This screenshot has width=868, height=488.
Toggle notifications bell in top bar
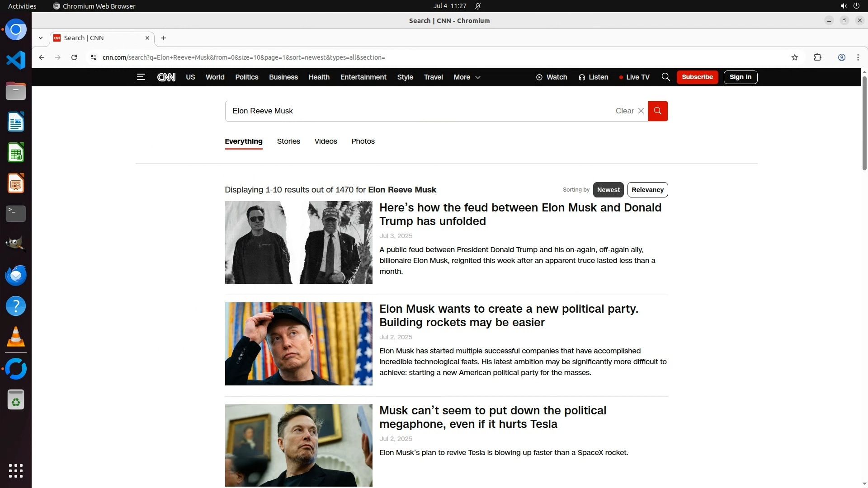478,6
